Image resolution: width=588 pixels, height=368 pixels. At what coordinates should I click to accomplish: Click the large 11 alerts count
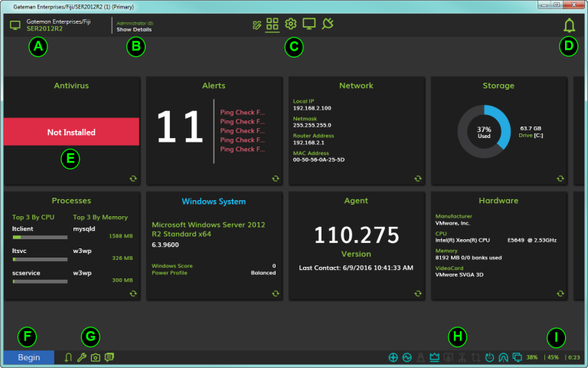pos(180,127)
